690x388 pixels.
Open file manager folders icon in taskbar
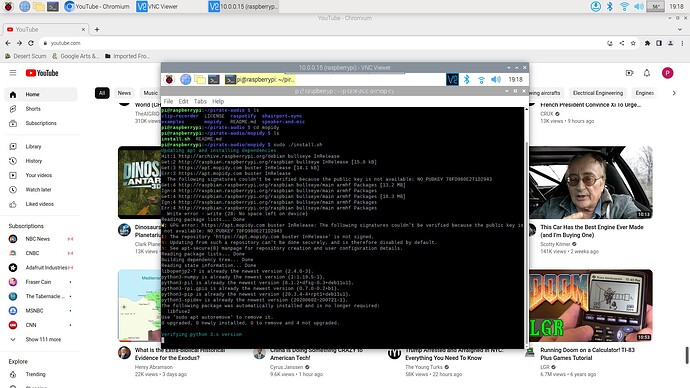[39, 6]
